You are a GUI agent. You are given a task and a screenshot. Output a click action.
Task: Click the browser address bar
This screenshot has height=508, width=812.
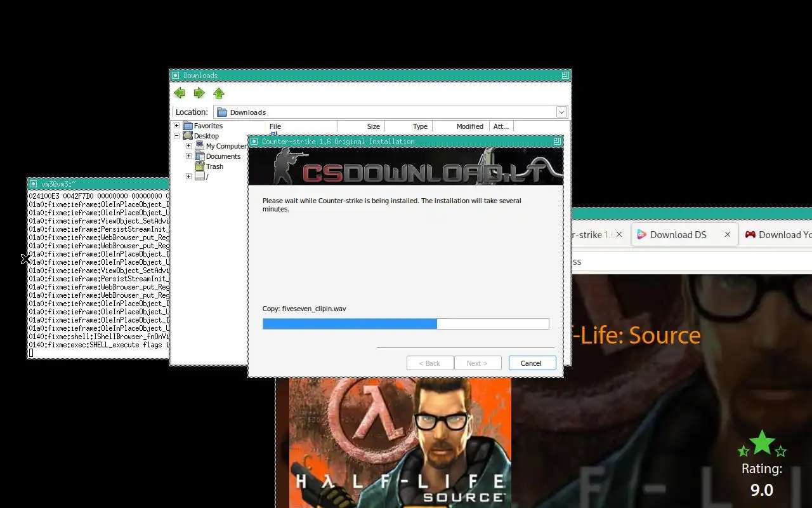pyautogui.click(x=691, y=262)
